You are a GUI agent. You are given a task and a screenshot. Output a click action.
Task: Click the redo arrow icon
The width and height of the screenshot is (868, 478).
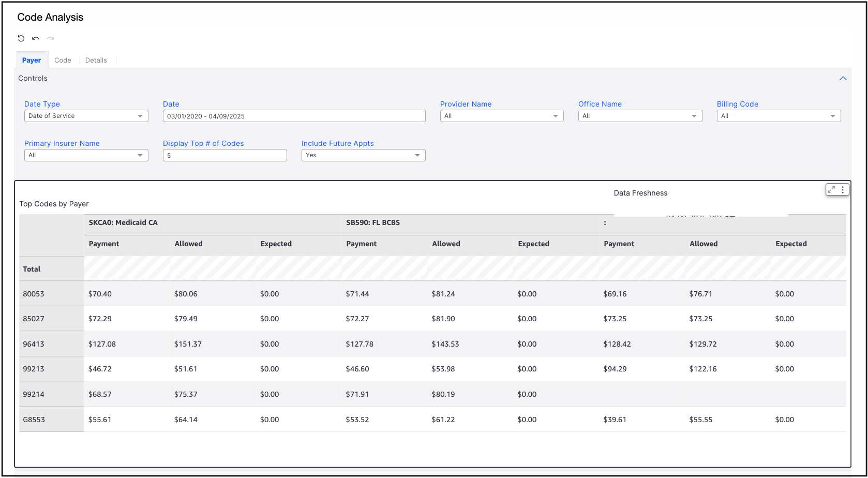click(x=50, y=38)
